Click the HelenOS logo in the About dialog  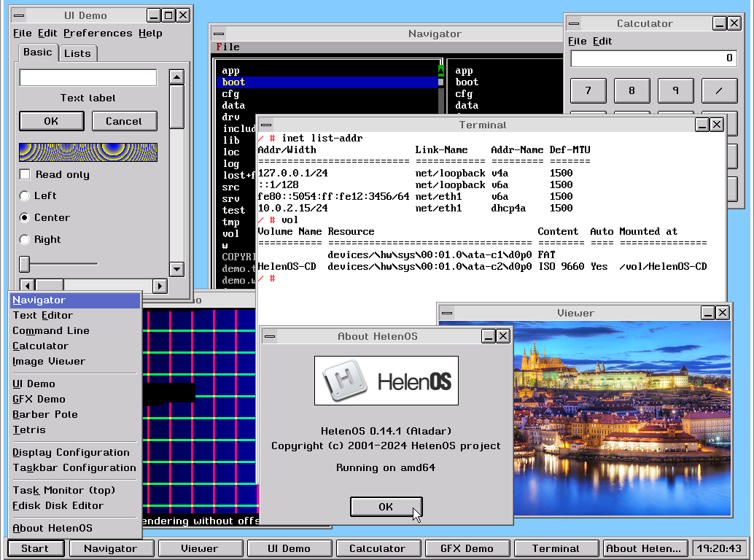[x=386, y=381]
